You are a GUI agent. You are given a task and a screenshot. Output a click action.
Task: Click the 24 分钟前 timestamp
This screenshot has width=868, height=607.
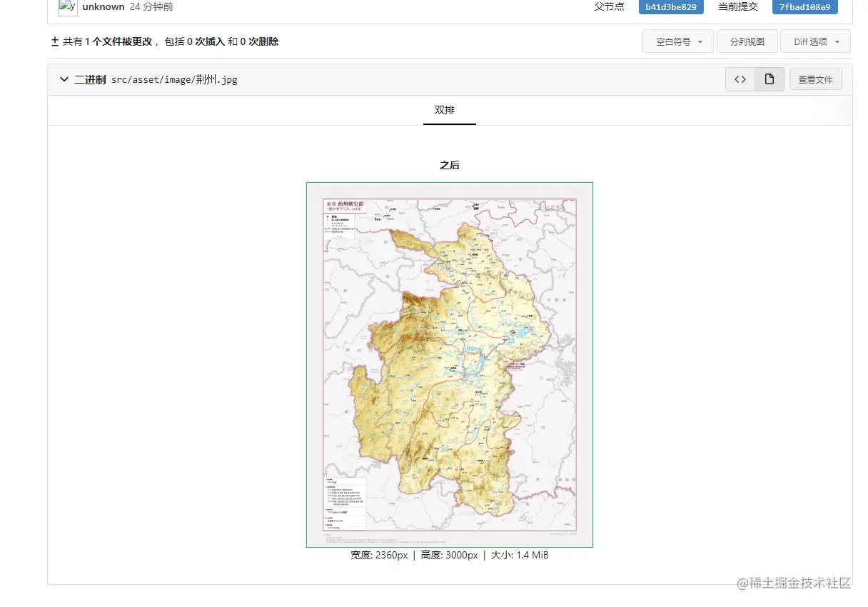click(x=151, y=6)
